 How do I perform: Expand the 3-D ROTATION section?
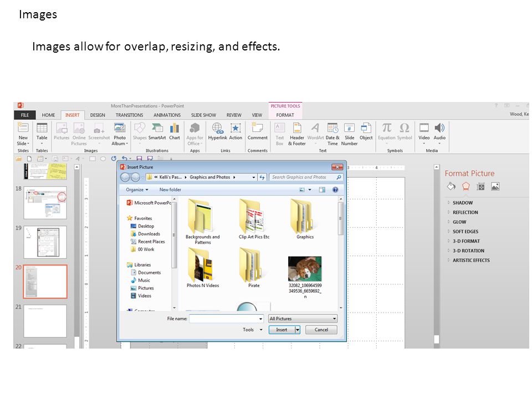[x=448, y=250]
